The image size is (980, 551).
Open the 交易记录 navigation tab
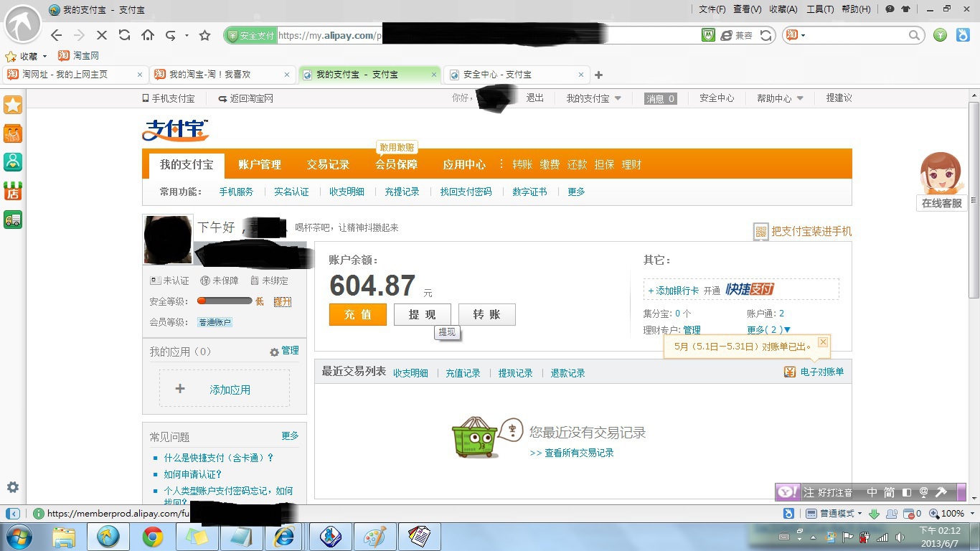click(328, 165)
